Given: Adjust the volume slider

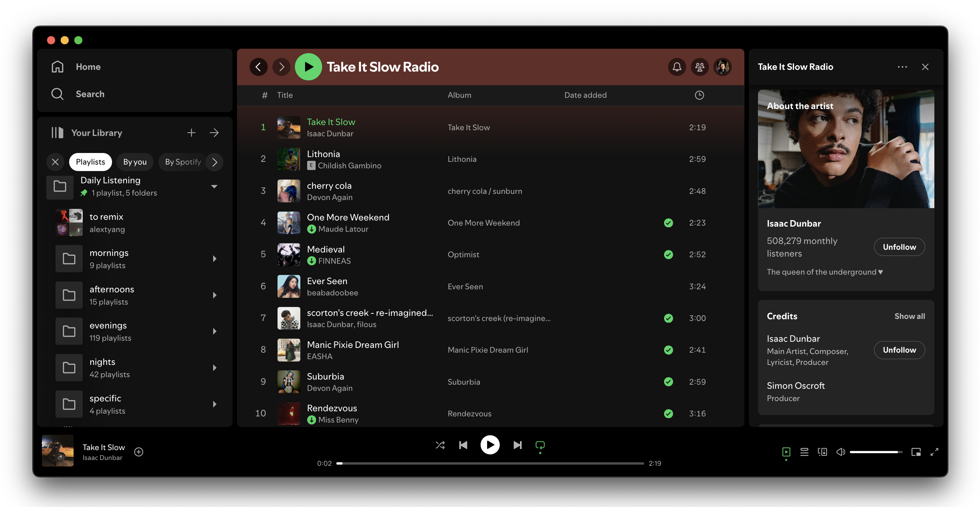Looking at the screenshot, I should pyautogui.click(x=875, y=452).
